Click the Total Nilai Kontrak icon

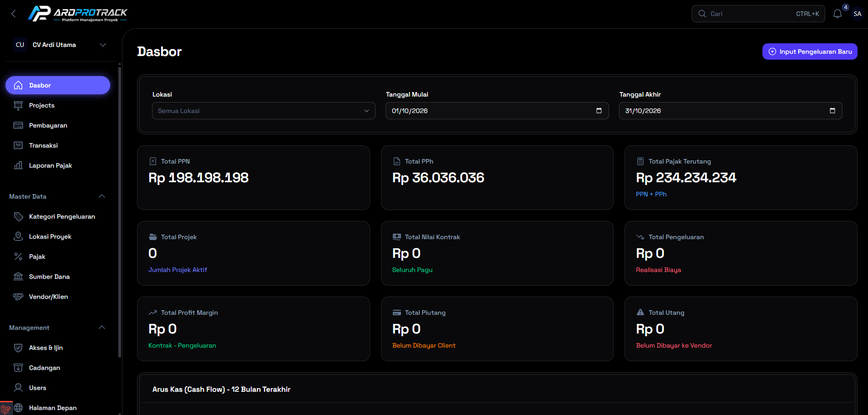397,237
